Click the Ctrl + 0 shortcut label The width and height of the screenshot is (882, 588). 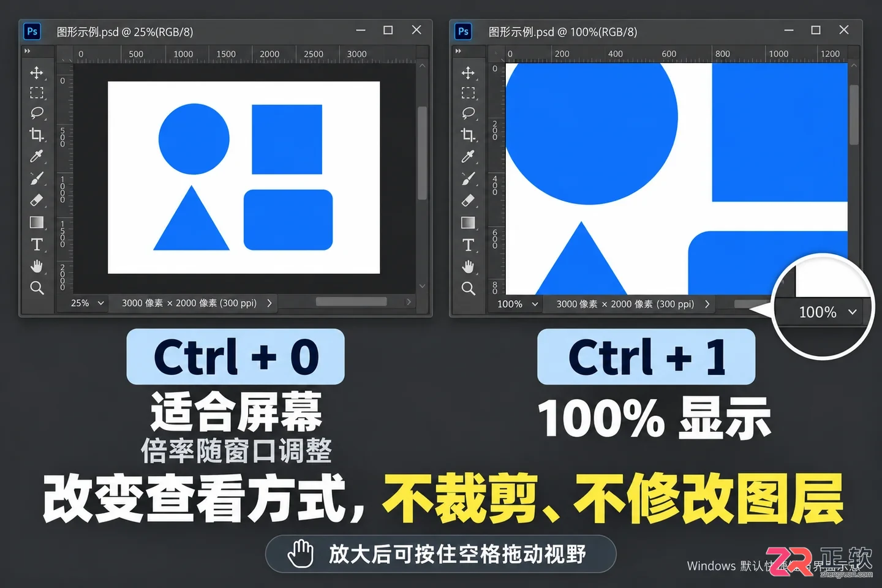point(236,357)
